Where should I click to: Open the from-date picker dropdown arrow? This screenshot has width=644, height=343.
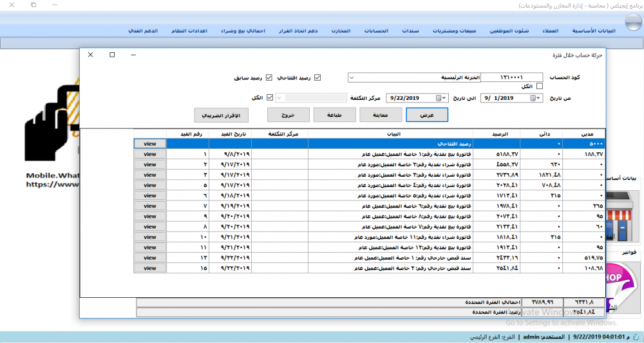(x=538, y=98)
